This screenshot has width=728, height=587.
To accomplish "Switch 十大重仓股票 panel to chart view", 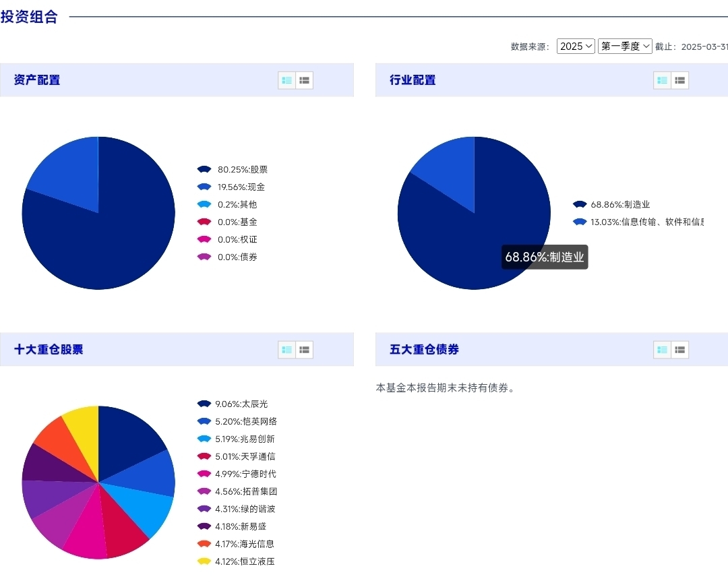I will [286, 350].
